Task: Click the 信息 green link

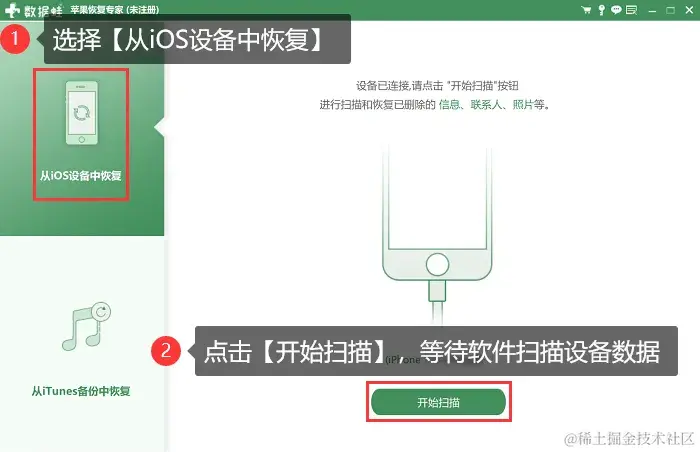Action: (x=449, y=105)
